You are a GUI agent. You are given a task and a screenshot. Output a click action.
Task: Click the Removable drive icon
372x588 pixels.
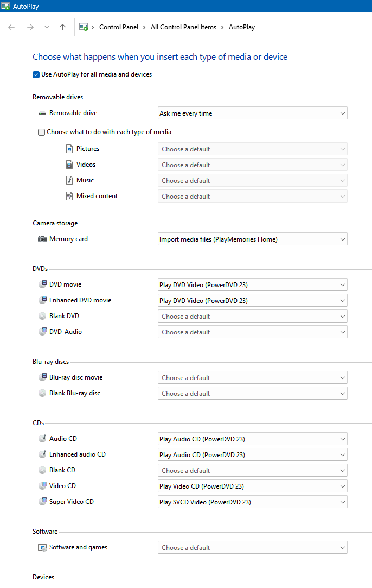(x=42, y=113)
